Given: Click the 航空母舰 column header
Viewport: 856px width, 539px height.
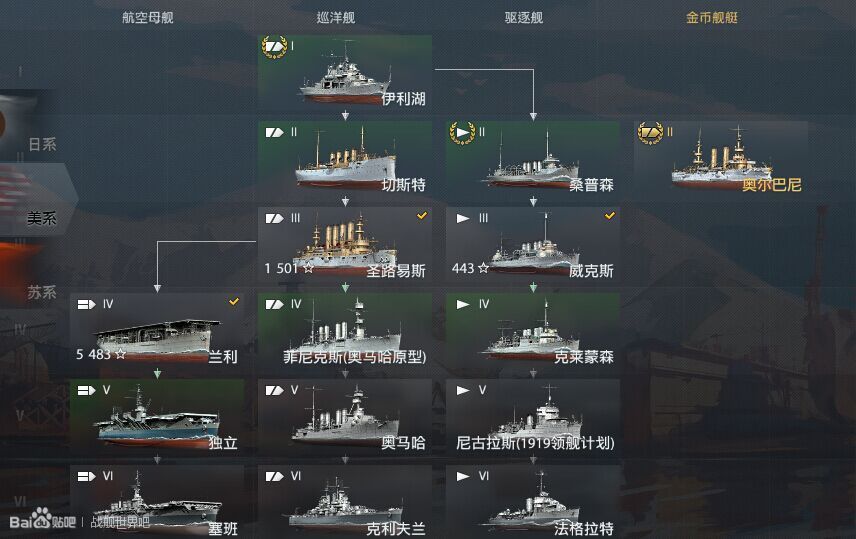Looking at the screenshot, I should pos(147,17).
